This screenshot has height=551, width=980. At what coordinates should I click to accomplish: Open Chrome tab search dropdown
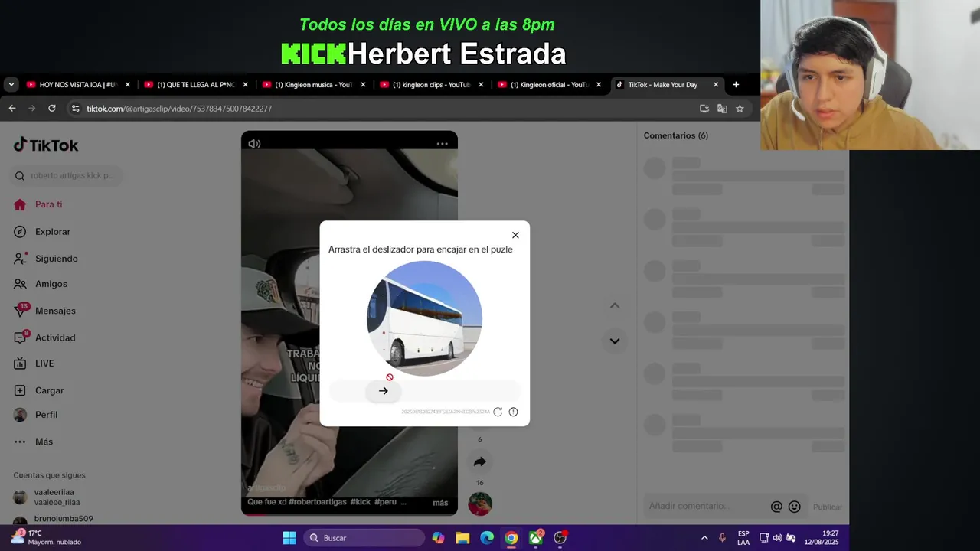click(x=11, y=85)
